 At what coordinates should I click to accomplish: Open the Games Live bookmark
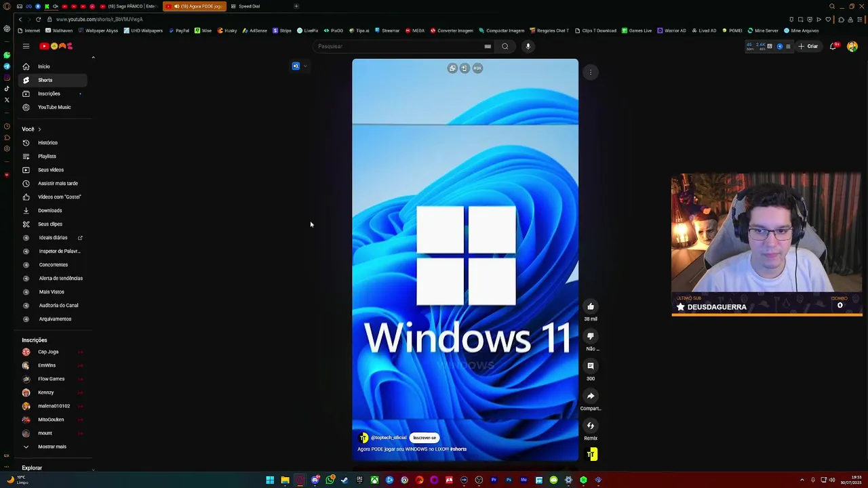pyautogui.click(x=637, y=30)
